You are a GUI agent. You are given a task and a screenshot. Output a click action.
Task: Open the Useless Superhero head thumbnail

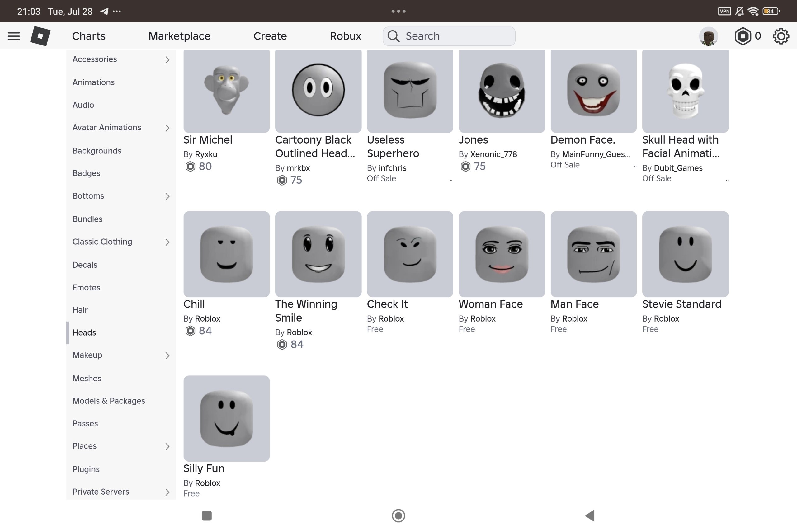(x=410, y=91)
